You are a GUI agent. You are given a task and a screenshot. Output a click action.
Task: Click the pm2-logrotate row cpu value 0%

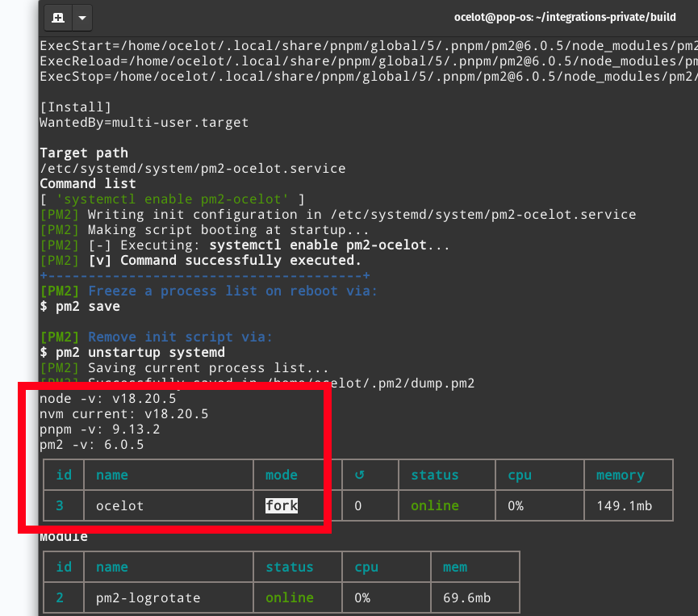[362, 597]
